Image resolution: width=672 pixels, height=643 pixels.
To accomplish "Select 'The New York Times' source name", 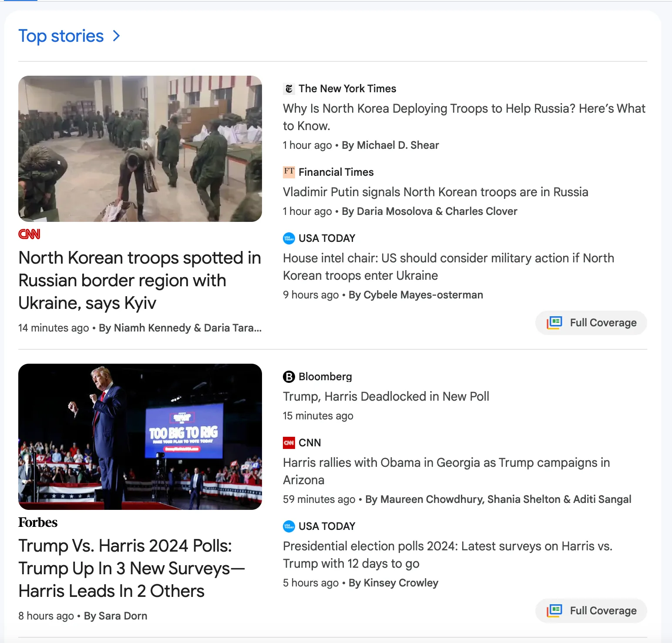I will [347, 89].
